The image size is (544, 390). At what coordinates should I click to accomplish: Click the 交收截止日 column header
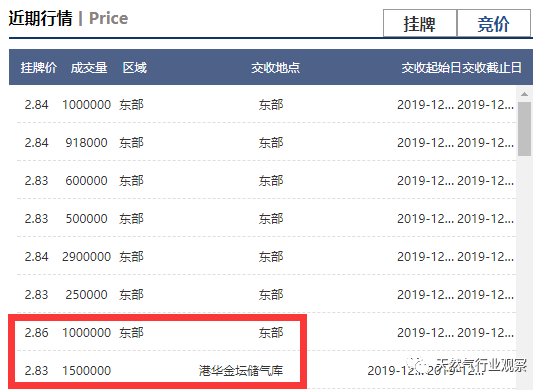pyautogui.click(x=492, y=67)
